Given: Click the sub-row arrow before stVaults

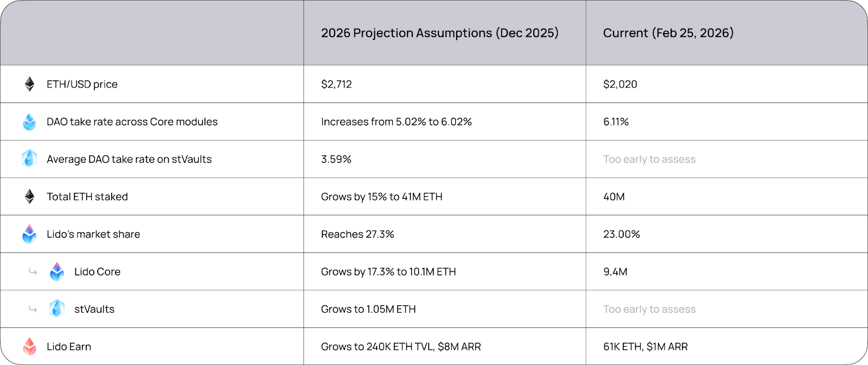Looking at the screenshot, I should 33,309.
